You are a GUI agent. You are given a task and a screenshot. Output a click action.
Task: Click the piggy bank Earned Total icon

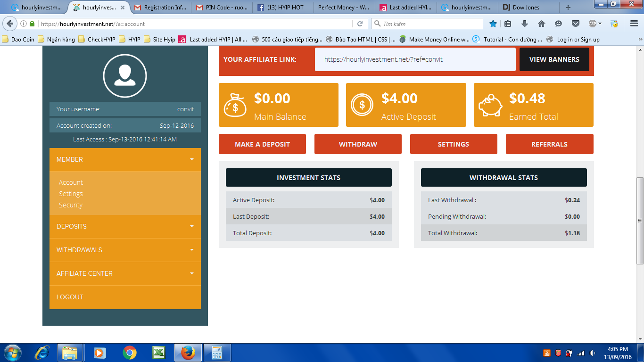tap(490, 105)
